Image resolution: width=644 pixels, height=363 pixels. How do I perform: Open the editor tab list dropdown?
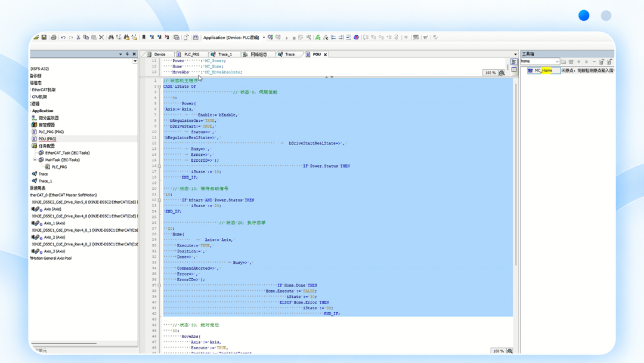tap(515, 54)
